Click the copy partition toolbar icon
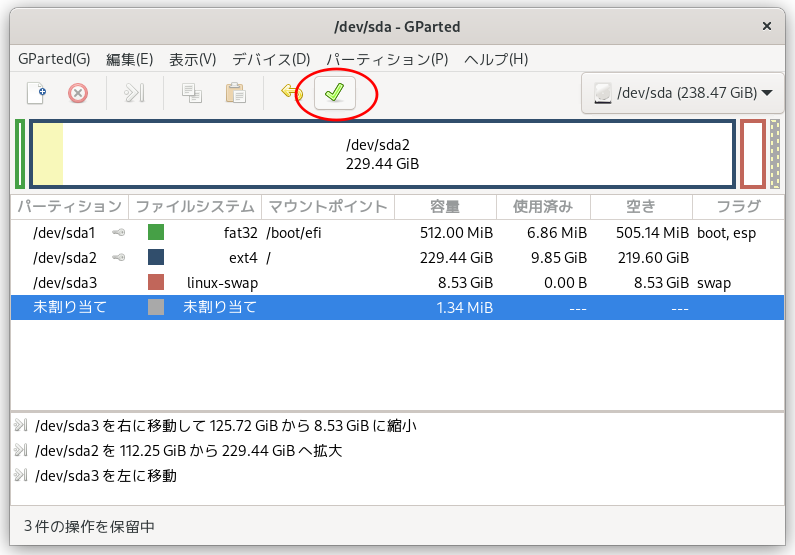This screenshot has height=555, width=795. coord(192,93)
